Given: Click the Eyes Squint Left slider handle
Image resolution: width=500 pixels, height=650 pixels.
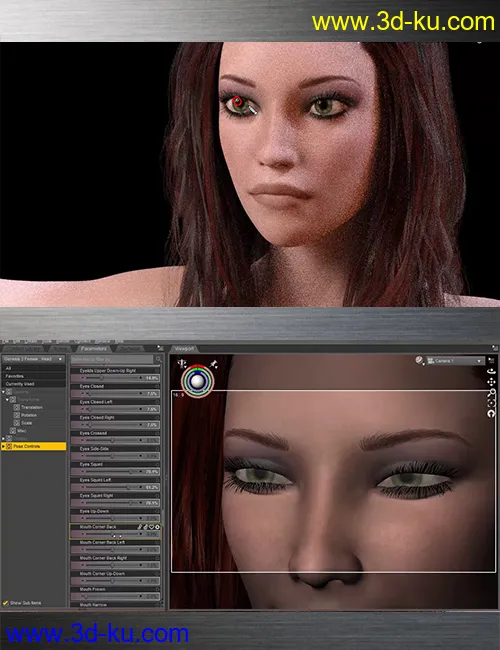Looking at the screenshot, I should click(128, 487).
